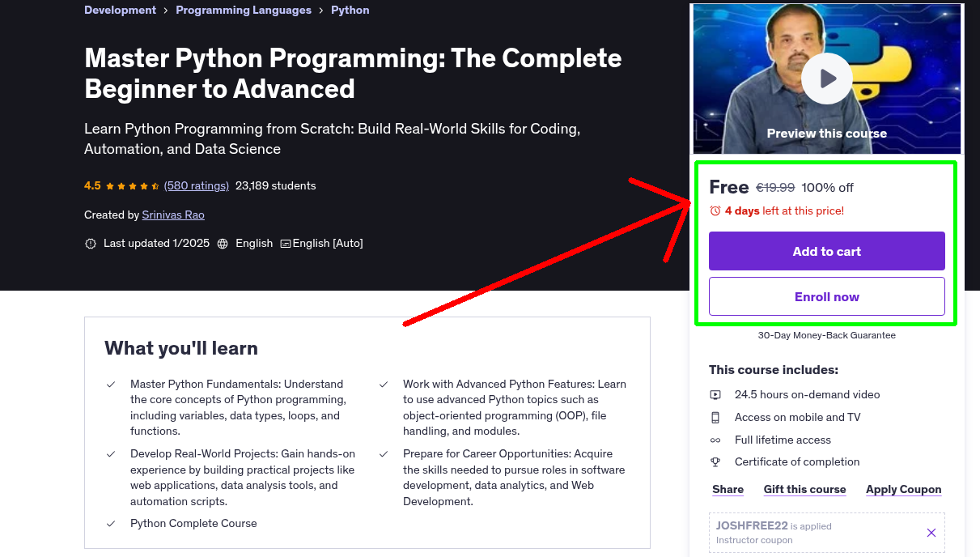Click the 24.5 hours on-demand video text
980x557 pixels.
(807, 395)
